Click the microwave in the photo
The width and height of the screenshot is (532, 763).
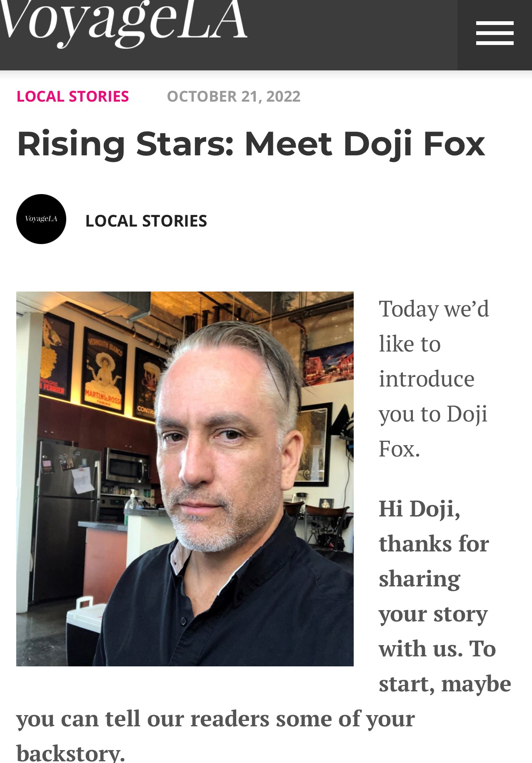127,465
